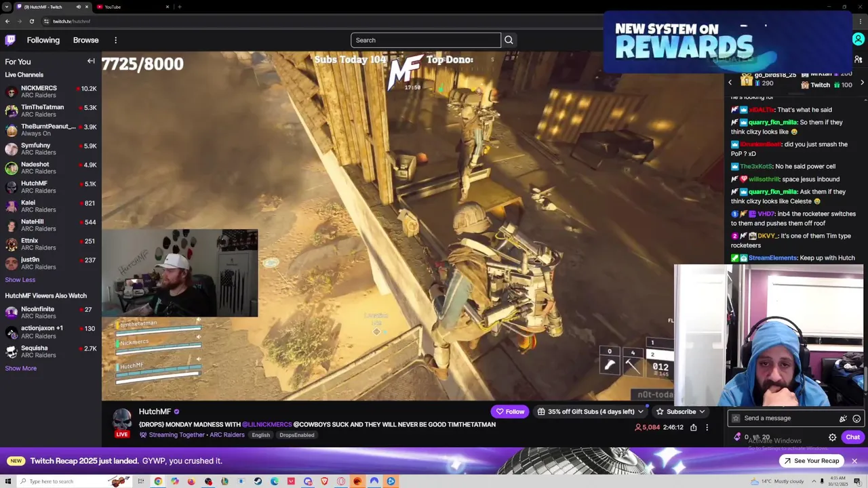Open NicoInfinite channel in sidebar

point(51,312)
